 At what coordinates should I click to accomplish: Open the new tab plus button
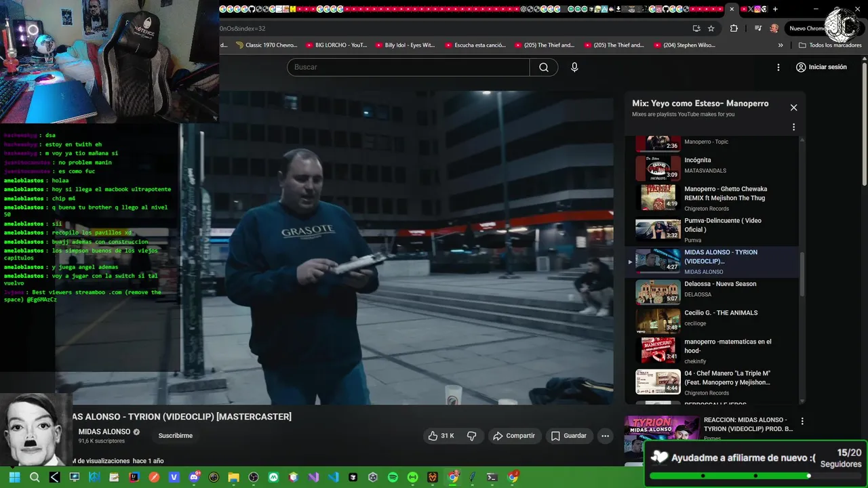[775, 9]
